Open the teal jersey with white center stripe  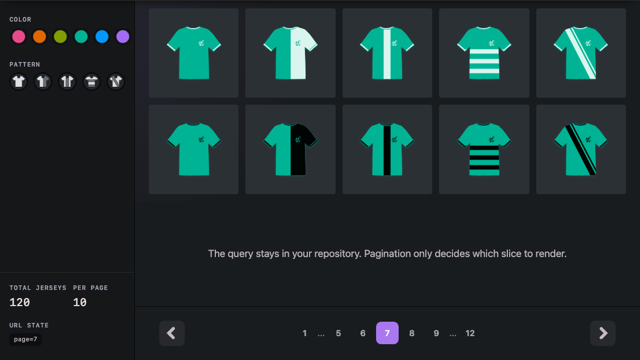pyautogui.click(x=387, y=53)
